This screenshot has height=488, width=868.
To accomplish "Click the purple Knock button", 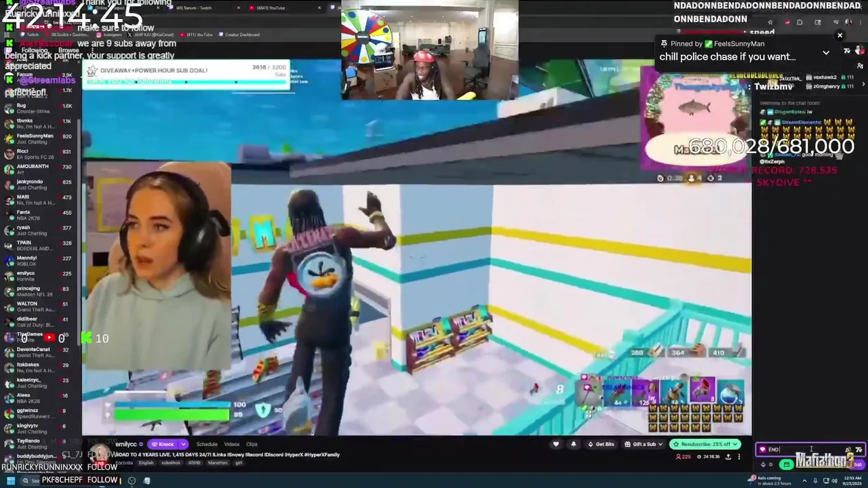I will tap(163, 445).
